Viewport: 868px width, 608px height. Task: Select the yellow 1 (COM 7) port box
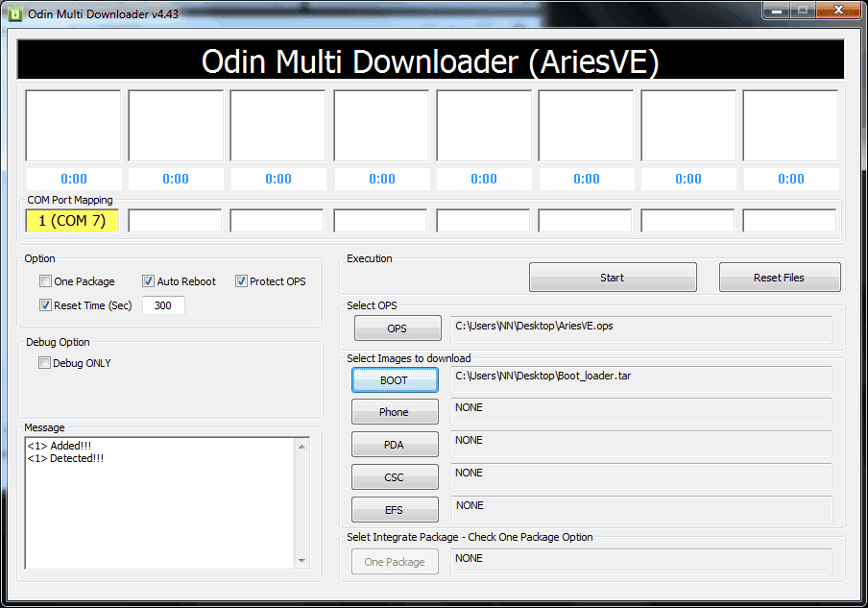pyautogui.click(x=73, y=221)
